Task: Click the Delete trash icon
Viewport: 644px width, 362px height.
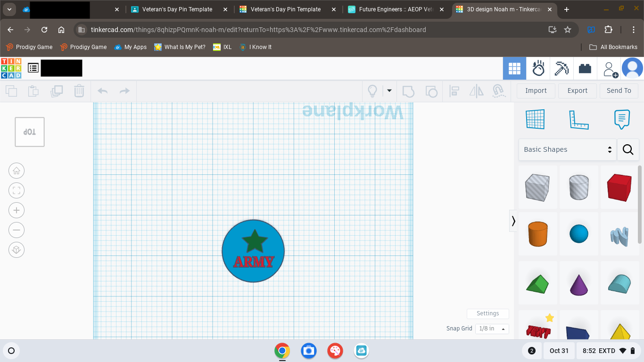Action: pyautogui.click(x=79, y=91)
